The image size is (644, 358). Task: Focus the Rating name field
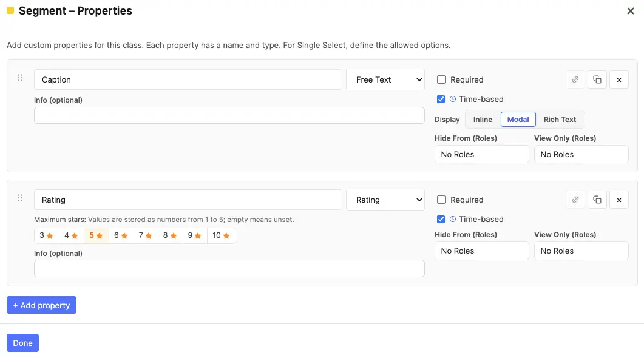[188, 200]
